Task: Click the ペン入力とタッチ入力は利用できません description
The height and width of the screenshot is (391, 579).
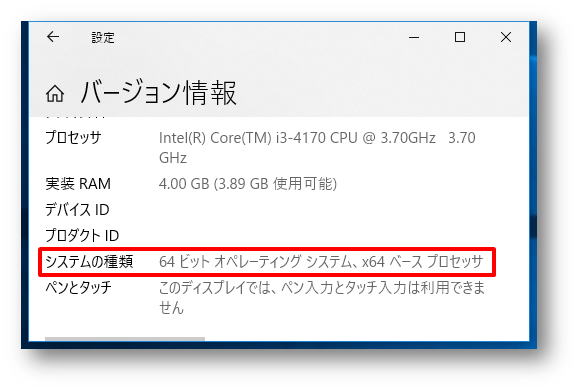Action: pos(322,298)
